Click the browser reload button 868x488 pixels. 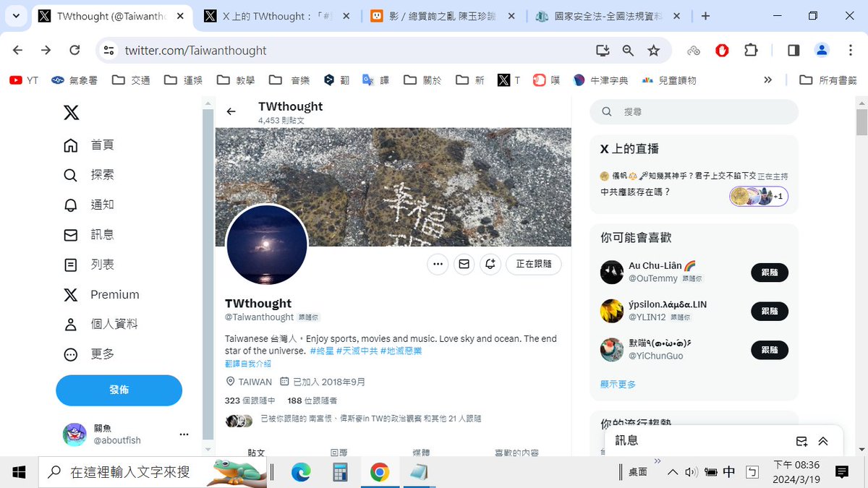pyautogui.click(x=75, y=50)
